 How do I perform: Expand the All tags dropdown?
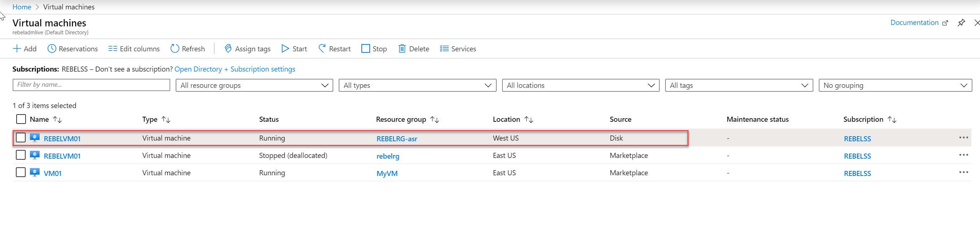tap(739, 85)
